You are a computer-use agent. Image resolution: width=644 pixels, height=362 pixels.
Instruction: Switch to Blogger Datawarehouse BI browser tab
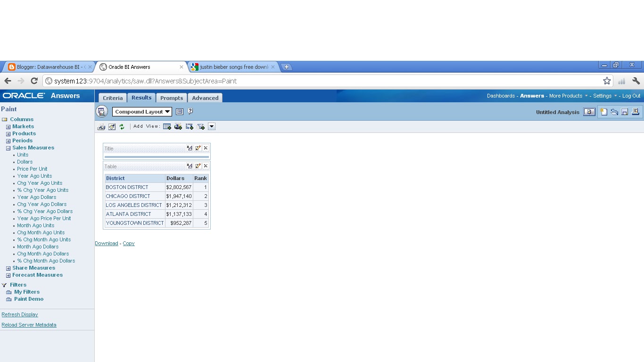click(x=50, y=67)
